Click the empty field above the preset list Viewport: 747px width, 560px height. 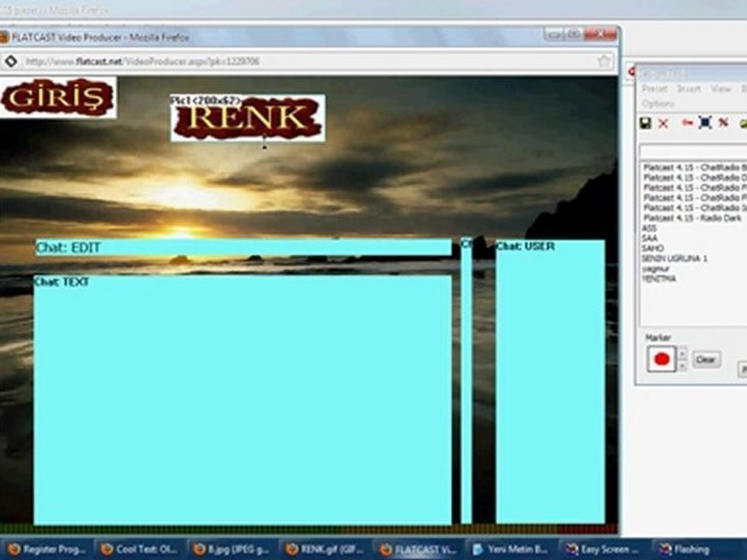pyautogui.click(x=693, y=152)
